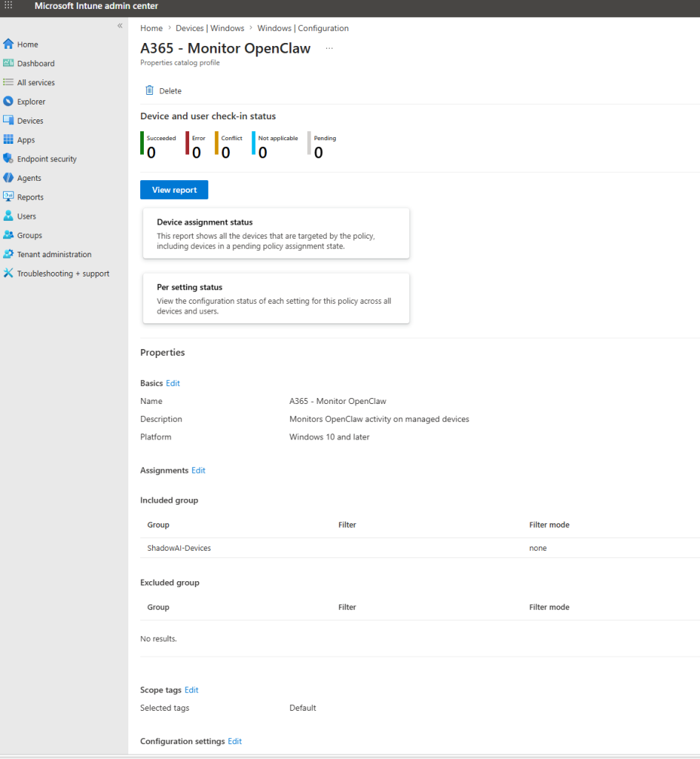Click the 'No results.' text under Excluded group
Viewport: 700px width, 759px height.
158,639
